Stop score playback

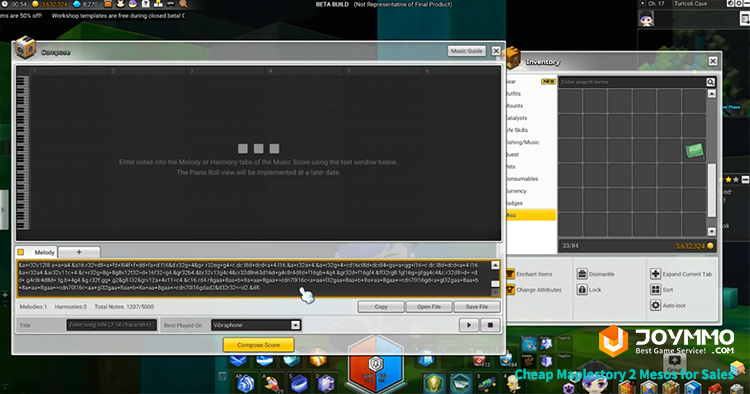pyautogui.click(x=490, y=325)
